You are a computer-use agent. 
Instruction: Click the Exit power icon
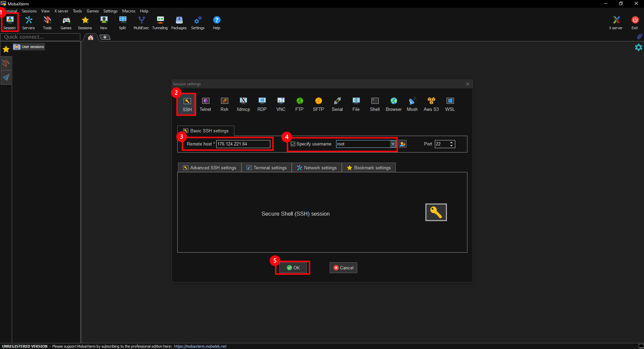635,23
